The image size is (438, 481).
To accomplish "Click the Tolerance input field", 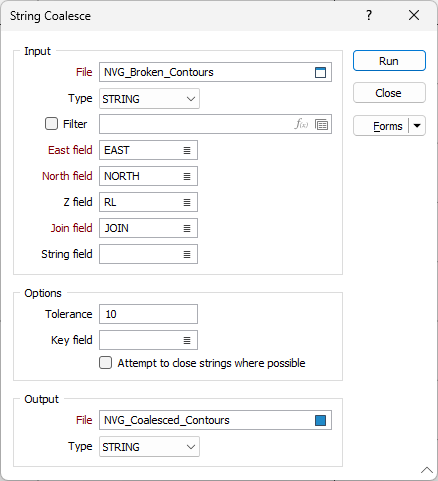I will [148, 314].
